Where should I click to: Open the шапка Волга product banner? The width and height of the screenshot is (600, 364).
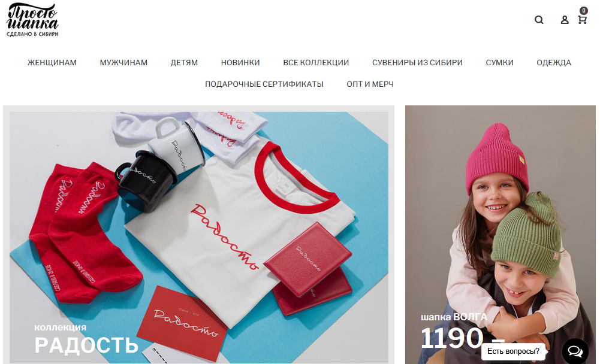[500, 235]
